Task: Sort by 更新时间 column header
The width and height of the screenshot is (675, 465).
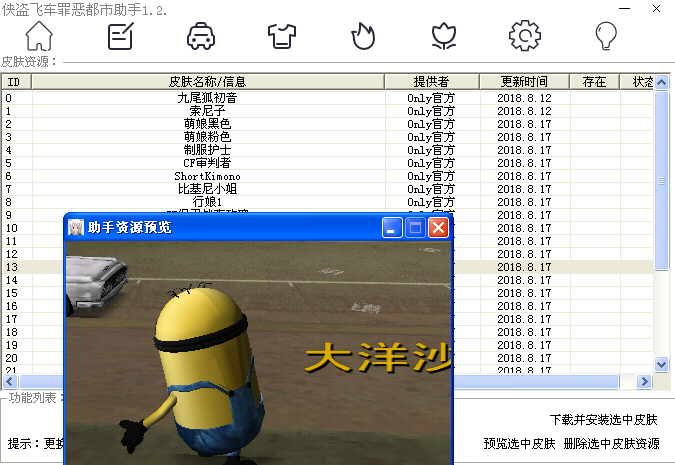Action: (x=524, y=82)
